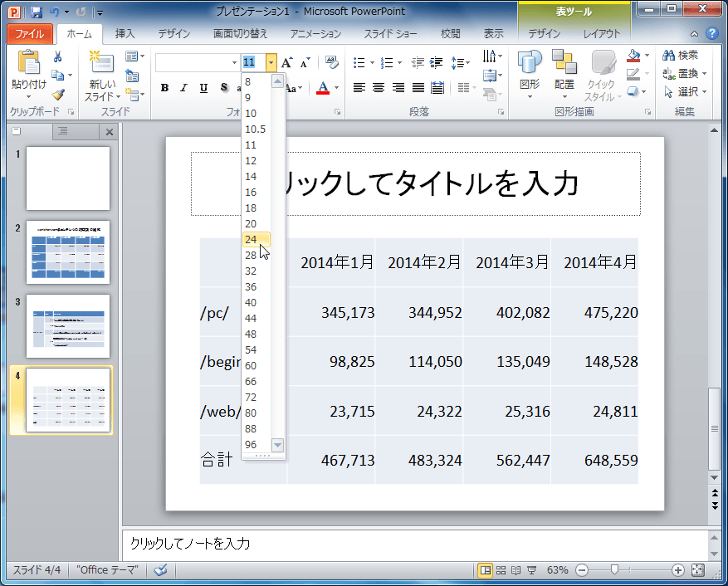Screen dimensions: 728x586
Task: Switch to the Insert tab
Action: [125, 34]
